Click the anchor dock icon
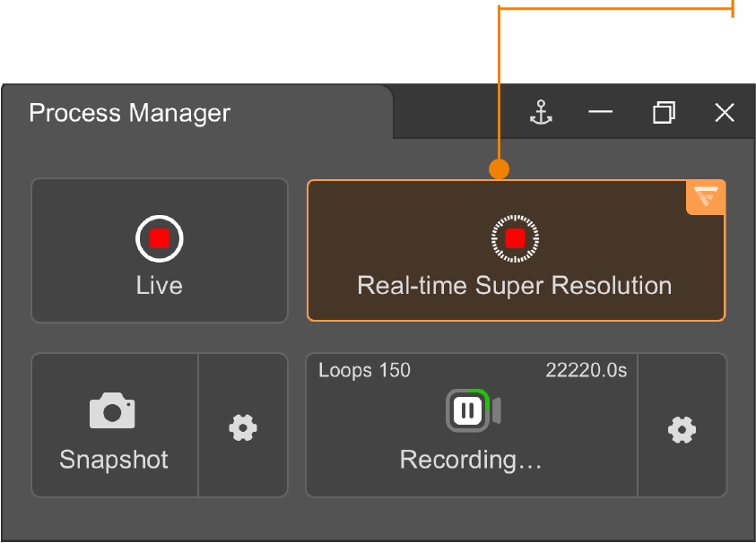Viewport: 756px width, 543px height. [541, 112]
